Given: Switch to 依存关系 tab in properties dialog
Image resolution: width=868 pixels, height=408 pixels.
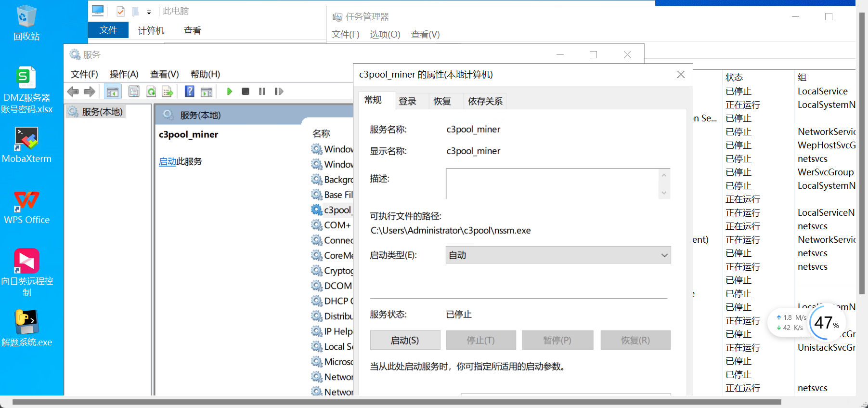Looking at the screenshot, I should click(x=485, y=101).
